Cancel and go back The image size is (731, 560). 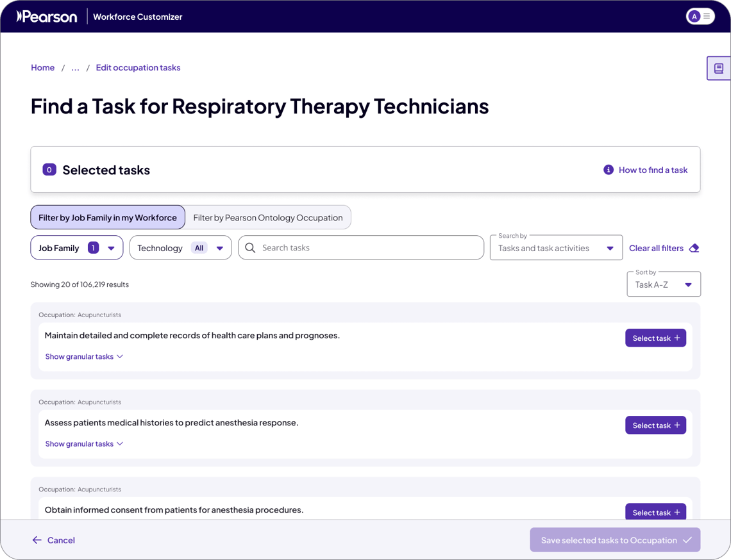(54, 540)
